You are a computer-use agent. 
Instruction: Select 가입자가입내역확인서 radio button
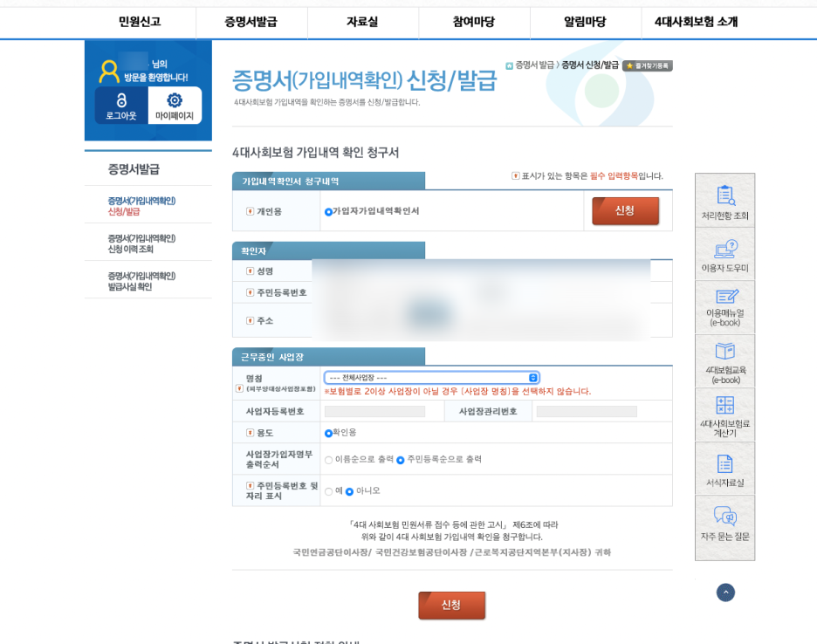pos(328,211)
